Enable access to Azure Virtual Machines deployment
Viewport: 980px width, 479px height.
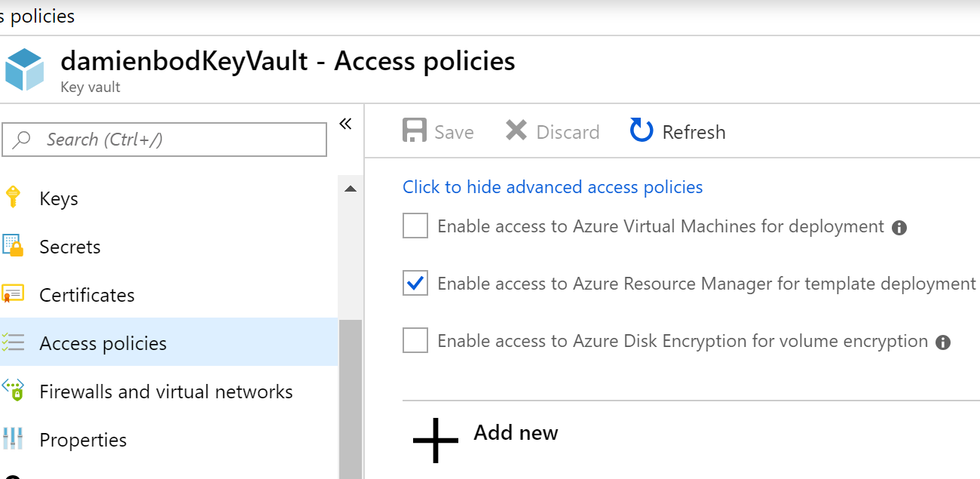coord(415,226)
